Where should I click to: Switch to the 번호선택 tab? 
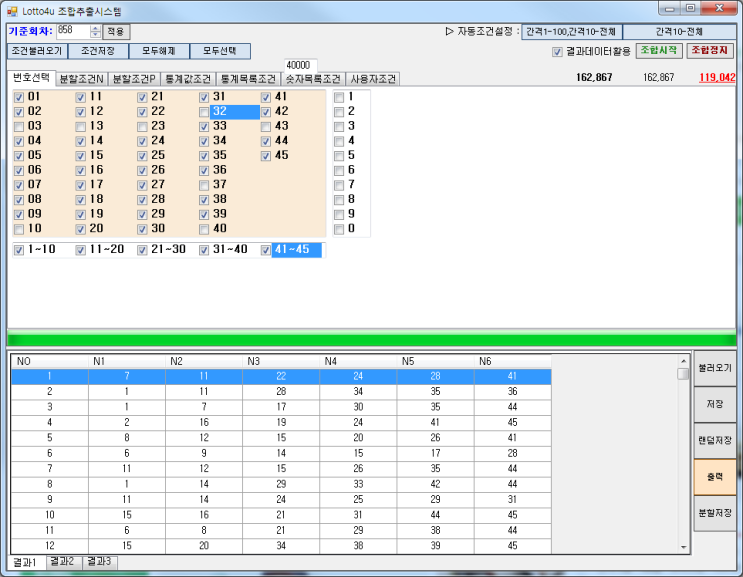pyautogui.click(x=31, y=78)
